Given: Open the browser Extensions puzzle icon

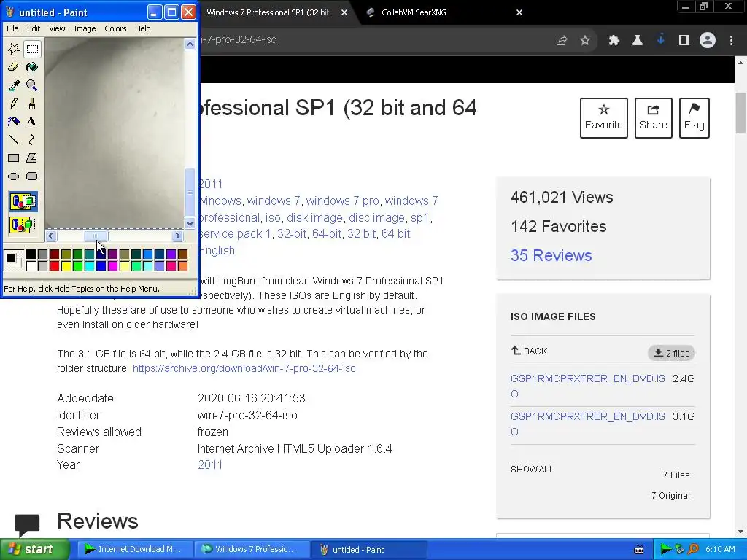Looking at the screenshot, I should point(614,41).
